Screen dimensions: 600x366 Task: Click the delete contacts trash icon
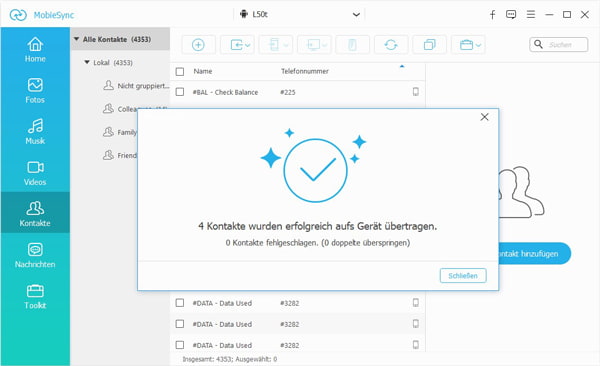352,45
